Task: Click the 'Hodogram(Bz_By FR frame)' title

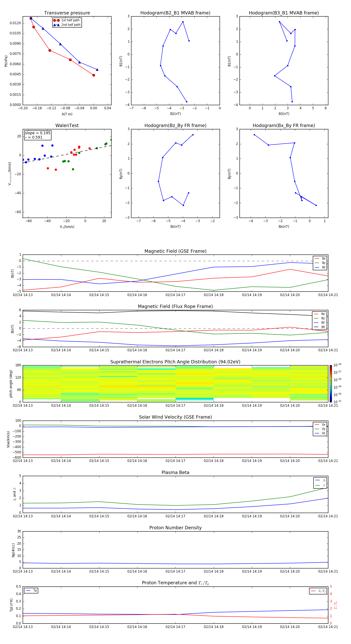Action: [x=175, y=125]
